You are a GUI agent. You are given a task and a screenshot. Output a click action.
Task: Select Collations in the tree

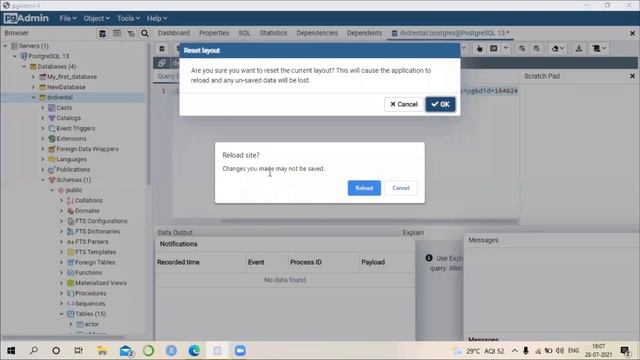[89, 200]
